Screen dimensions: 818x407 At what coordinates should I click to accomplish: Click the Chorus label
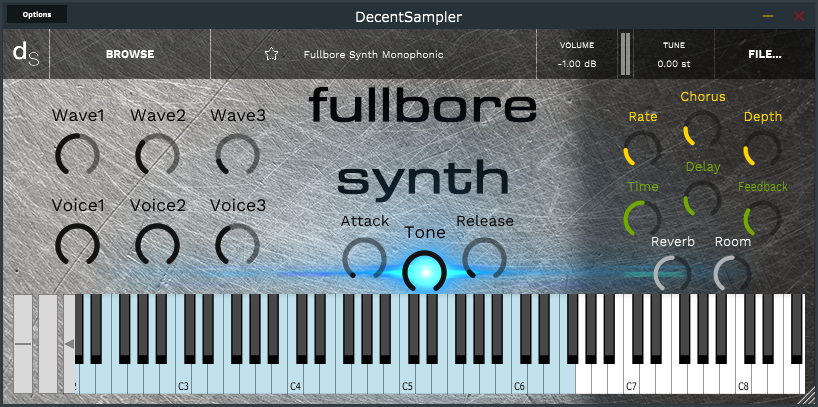703,97
